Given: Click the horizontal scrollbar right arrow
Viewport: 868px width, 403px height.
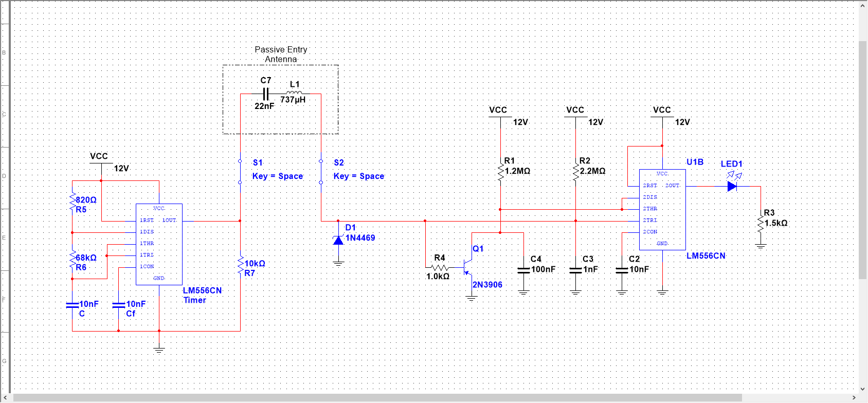Looking at the screenshot, I should 854,398.
